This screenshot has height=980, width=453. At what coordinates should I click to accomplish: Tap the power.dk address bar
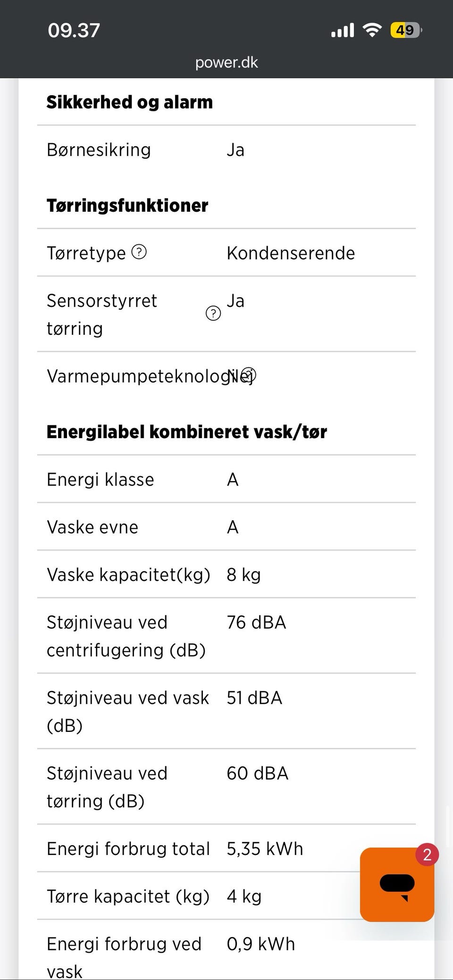click(x=226, y=62)
